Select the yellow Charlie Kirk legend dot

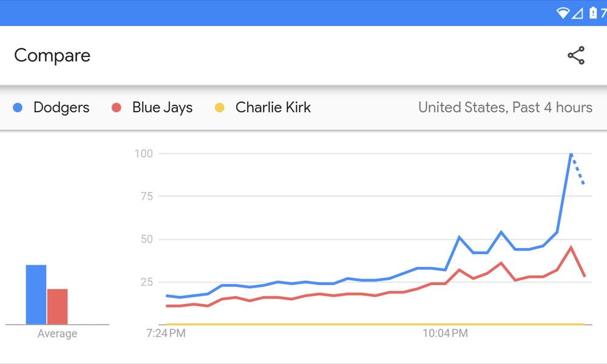(220, 108)
